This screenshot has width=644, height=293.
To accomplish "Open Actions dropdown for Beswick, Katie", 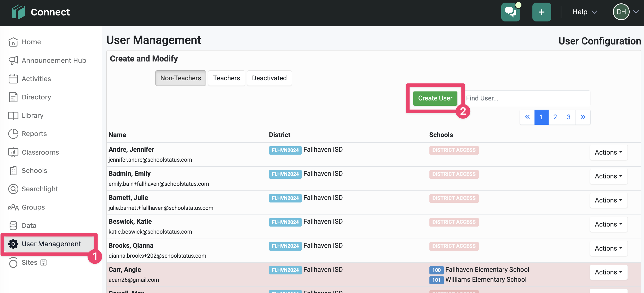I will tap(608, 224).
